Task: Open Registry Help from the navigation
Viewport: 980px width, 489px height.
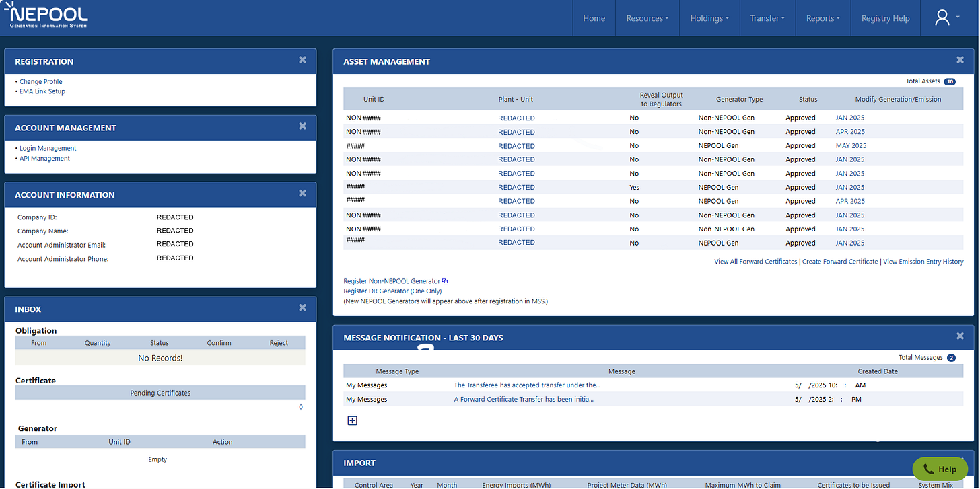Action: point(885,18)
